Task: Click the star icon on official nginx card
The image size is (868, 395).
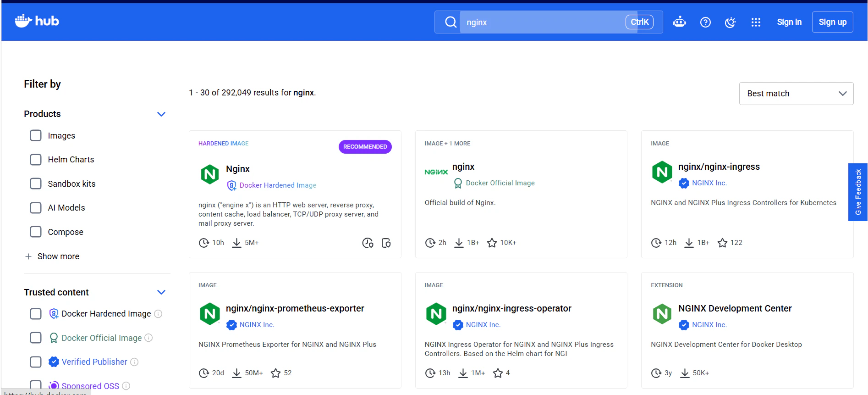Action: click(492, 243)
